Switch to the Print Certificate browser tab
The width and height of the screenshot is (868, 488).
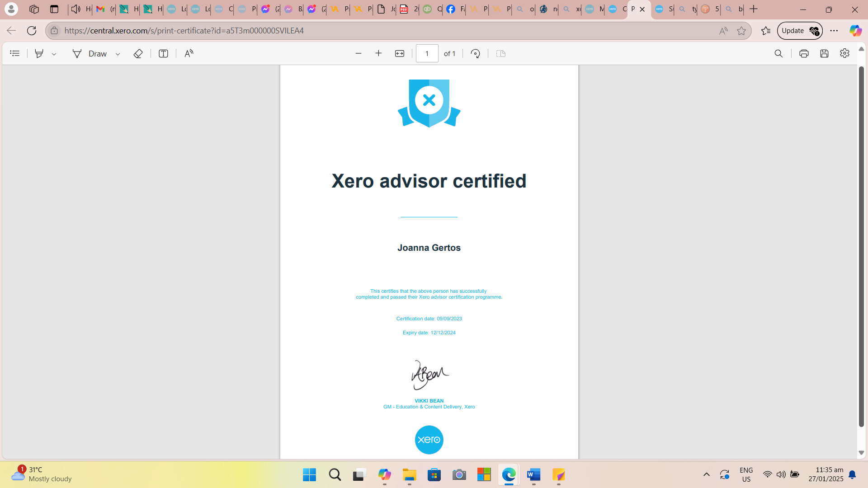(x=633, y=9)
